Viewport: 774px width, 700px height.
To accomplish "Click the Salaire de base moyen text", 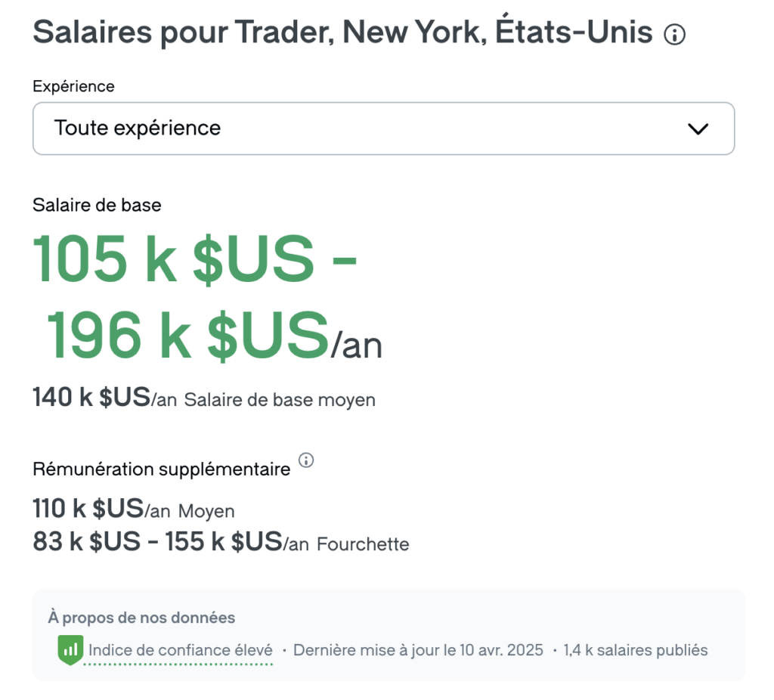I will click(280, 400).
